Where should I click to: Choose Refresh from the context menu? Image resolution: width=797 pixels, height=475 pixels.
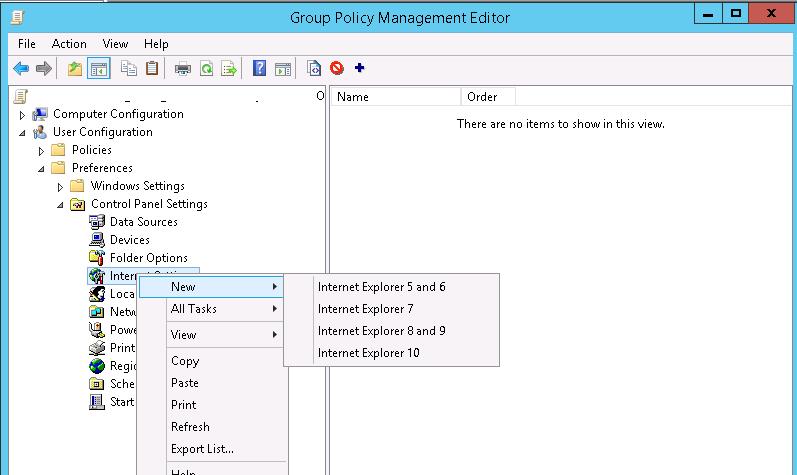(x=211, y=427)
